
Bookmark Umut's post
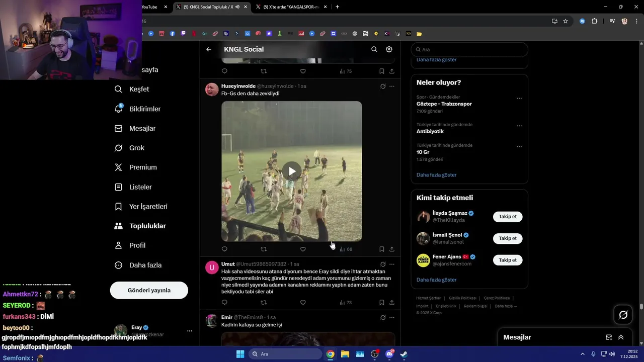[382, 302]
